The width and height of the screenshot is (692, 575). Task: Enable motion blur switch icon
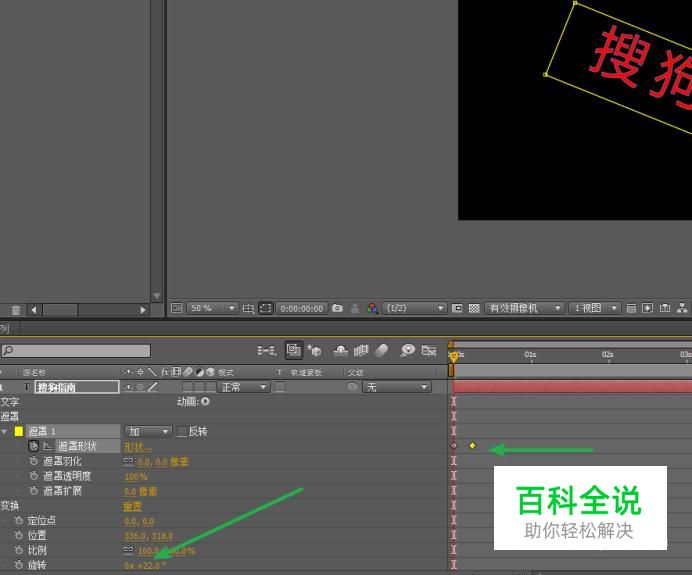(x=381, y=350)
